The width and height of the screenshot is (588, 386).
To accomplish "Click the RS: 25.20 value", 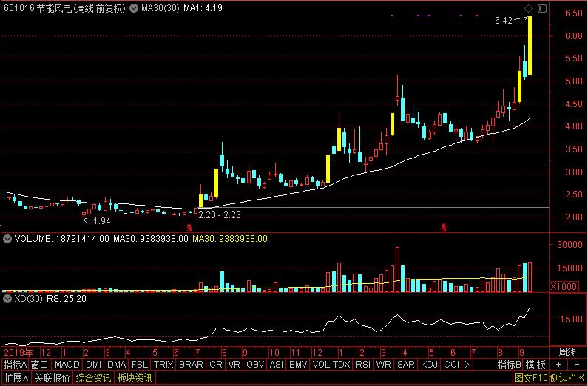I will pos(66,299).
